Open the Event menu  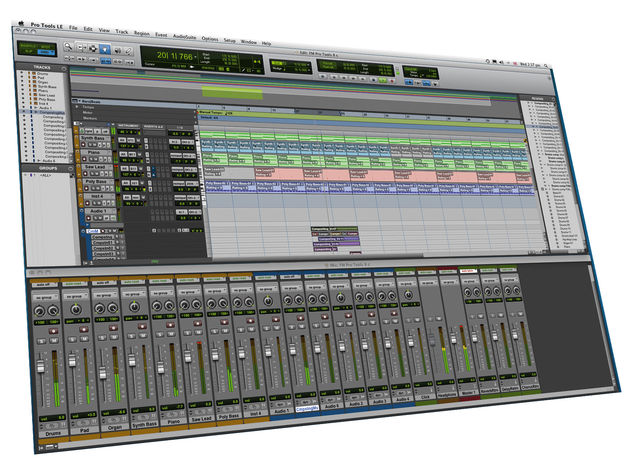point(161,35)
